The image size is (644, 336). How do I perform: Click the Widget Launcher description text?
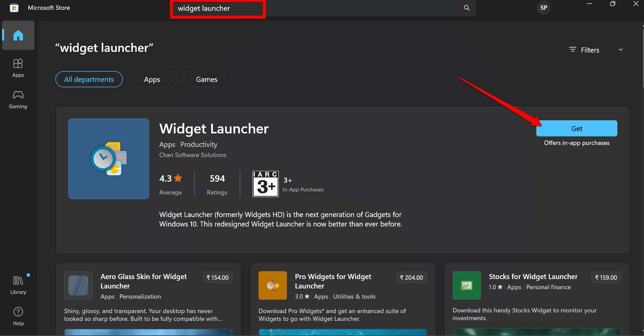tap(281, 219)
